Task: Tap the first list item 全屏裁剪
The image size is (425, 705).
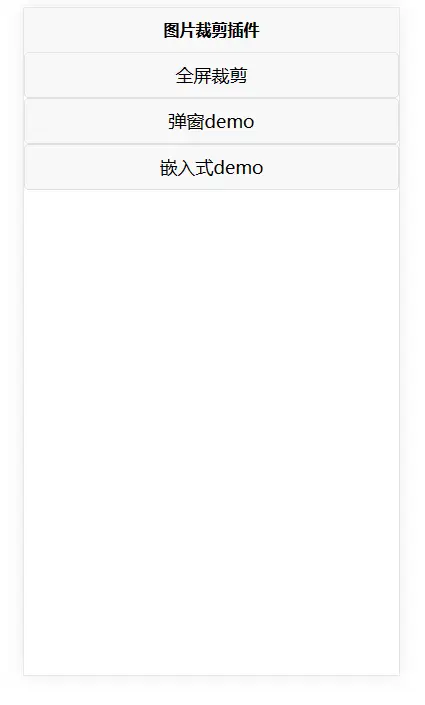Action: click(211, 75)
